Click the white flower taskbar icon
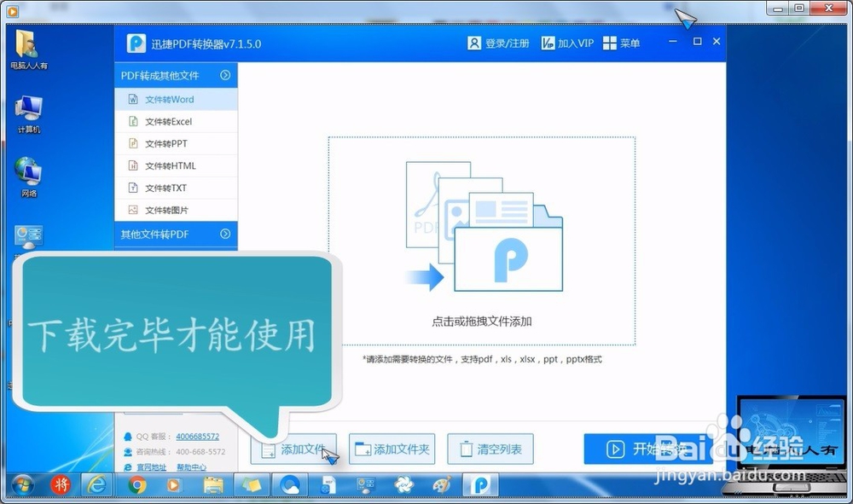 click(x=403, y=484)
